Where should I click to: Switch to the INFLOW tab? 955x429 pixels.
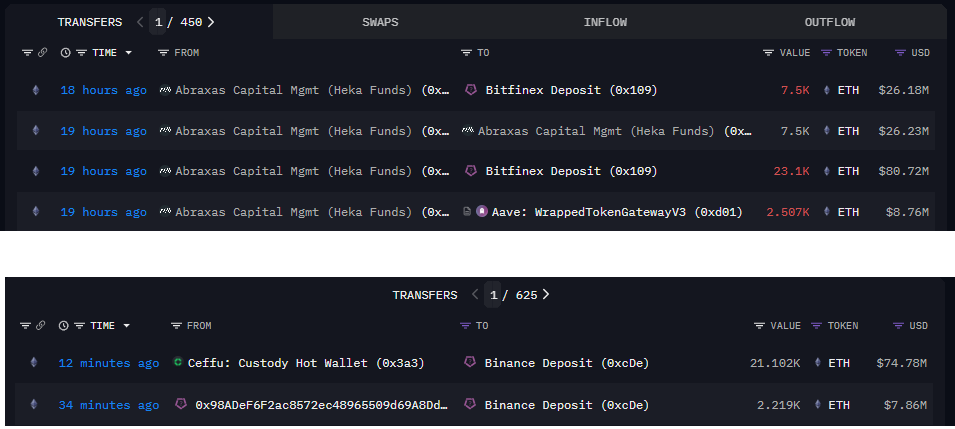tap(605, 22)
